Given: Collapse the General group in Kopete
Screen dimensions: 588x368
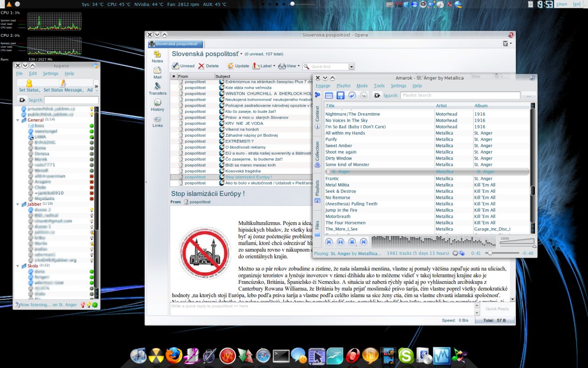Looking at the screenshot, I should pyautogui.click(x=18, y=120).
